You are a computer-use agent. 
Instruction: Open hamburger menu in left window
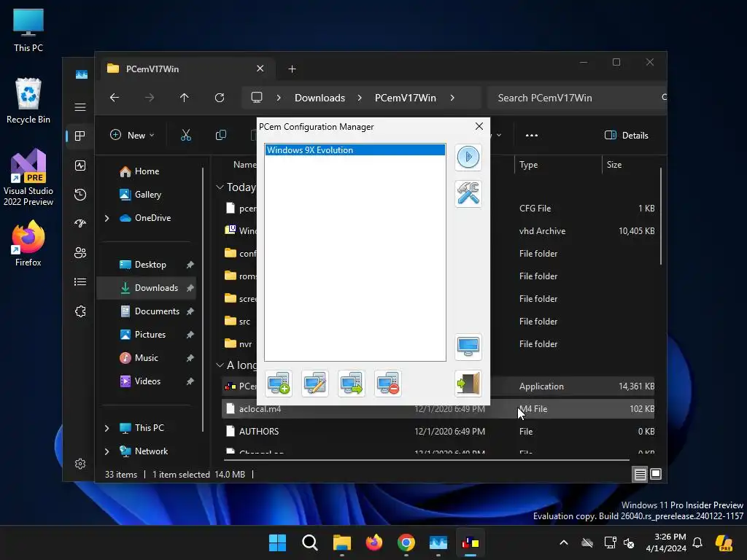80,107
